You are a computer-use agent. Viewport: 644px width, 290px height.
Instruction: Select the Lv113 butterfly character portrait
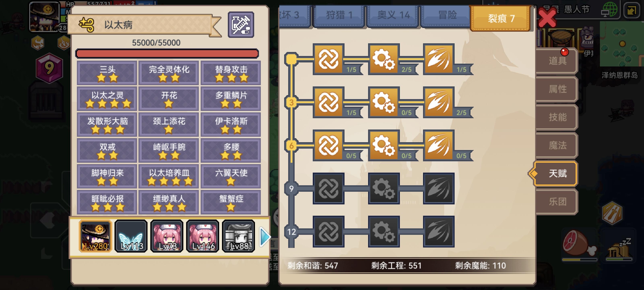(131, 236)
